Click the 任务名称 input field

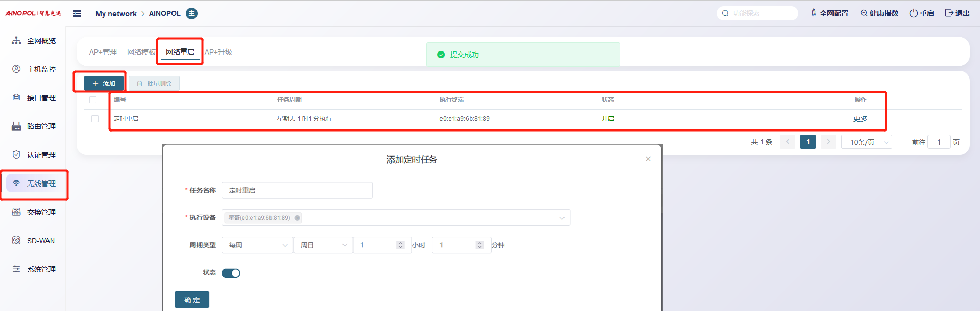coord(297,190)
